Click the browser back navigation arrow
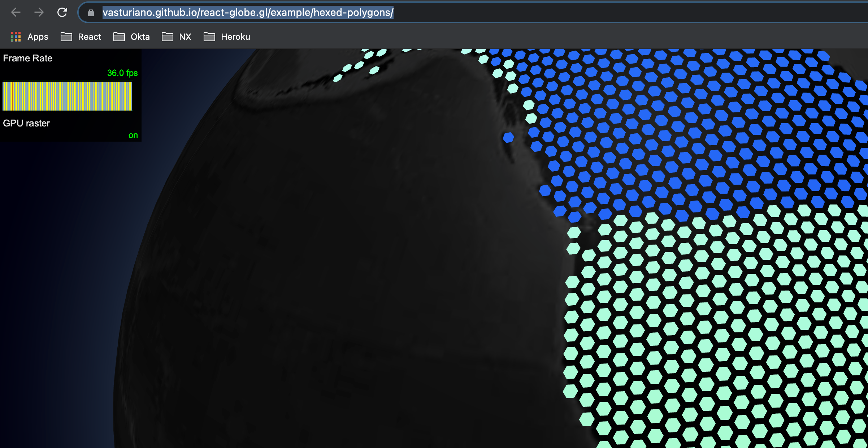The width and height of the screenshot is (868, 448). coord(16,12)
